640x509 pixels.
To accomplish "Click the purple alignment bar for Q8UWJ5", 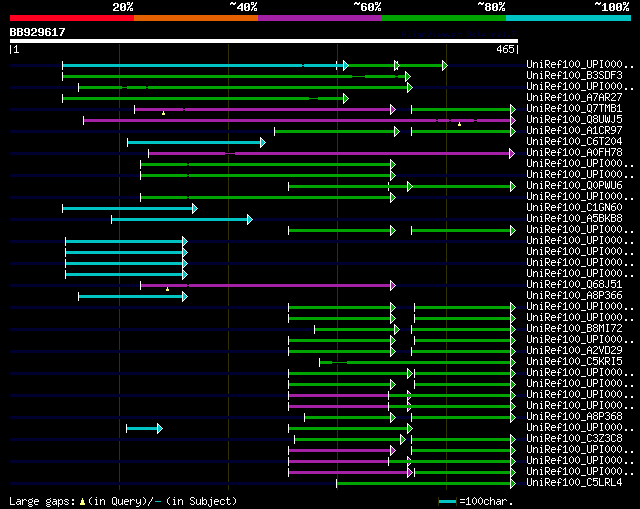I will (x=300, y=120).
